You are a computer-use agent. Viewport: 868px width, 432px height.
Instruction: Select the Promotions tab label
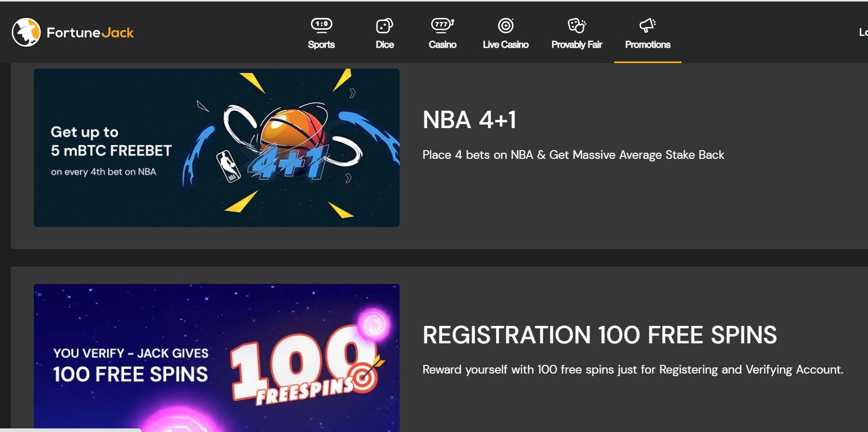click(647, 45)
